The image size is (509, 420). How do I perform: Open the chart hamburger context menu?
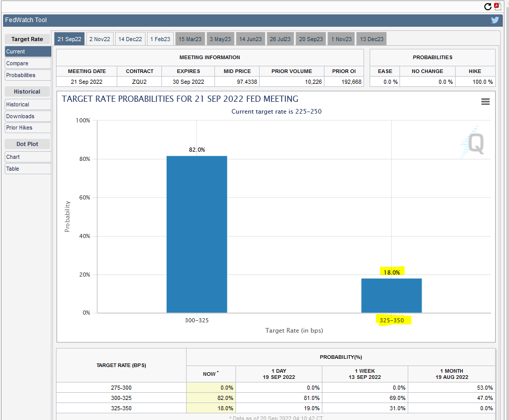pos(485,102)
